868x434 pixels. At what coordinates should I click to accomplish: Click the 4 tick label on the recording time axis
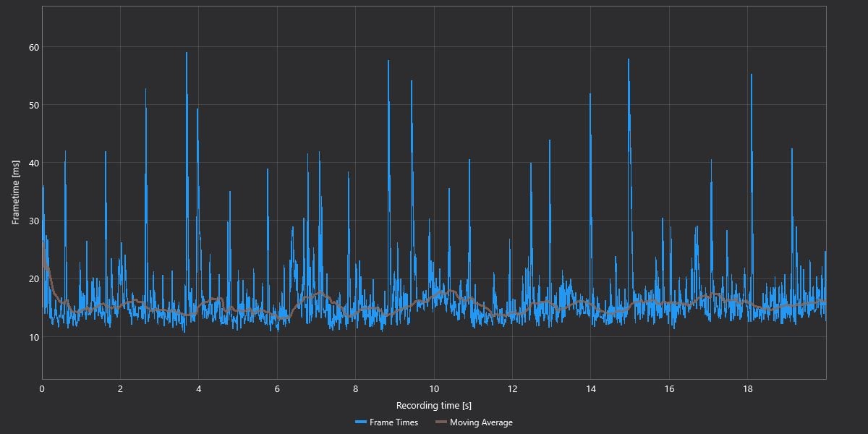(199, 388)
